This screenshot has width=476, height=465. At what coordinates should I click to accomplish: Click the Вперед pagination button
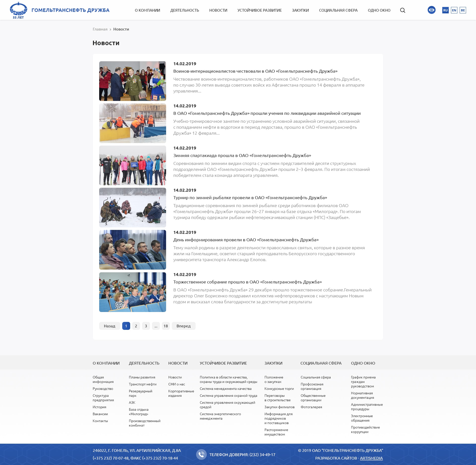[x=183, y=326]
